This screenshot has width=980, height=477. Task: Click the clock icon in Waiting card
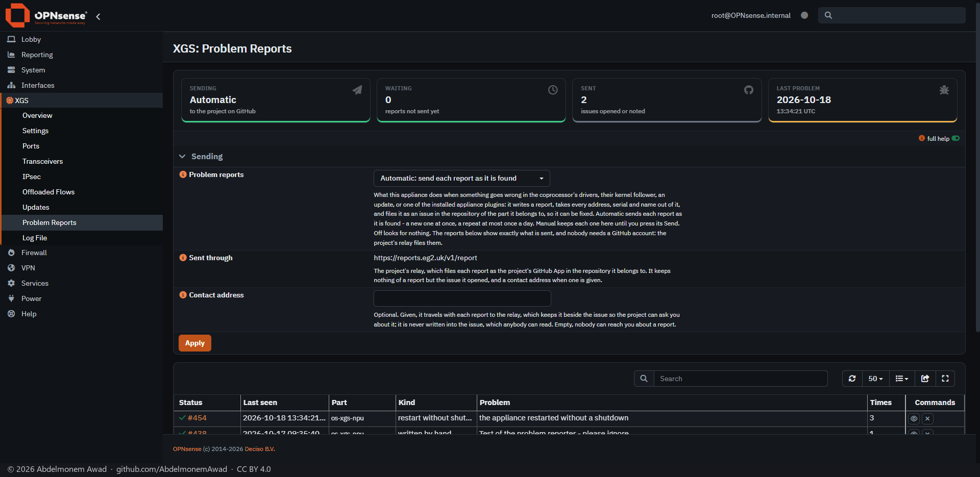pyautogui.click(x=553, y=90)
